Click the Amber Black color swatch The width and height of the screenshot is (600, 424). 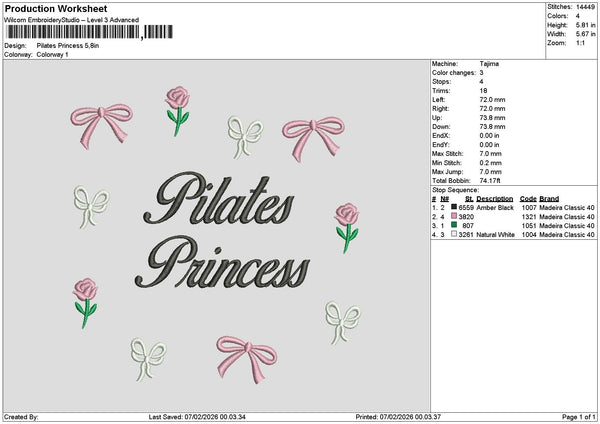(x=455, y=207)
